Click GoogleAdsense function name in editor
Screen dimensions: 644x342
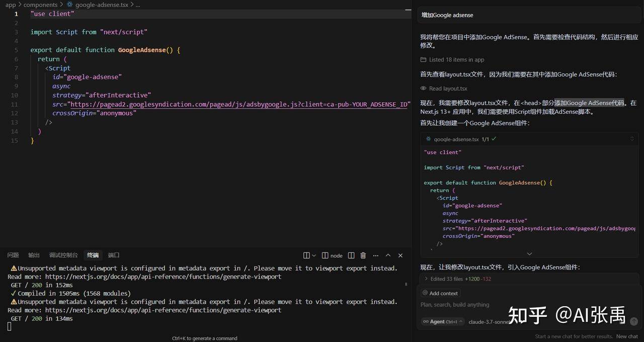(142, 50)
